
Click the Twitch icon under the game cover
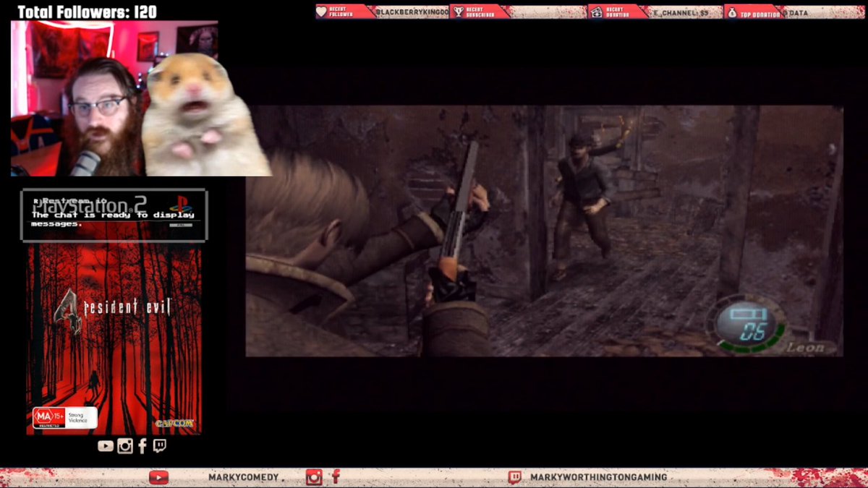point(159,446)
